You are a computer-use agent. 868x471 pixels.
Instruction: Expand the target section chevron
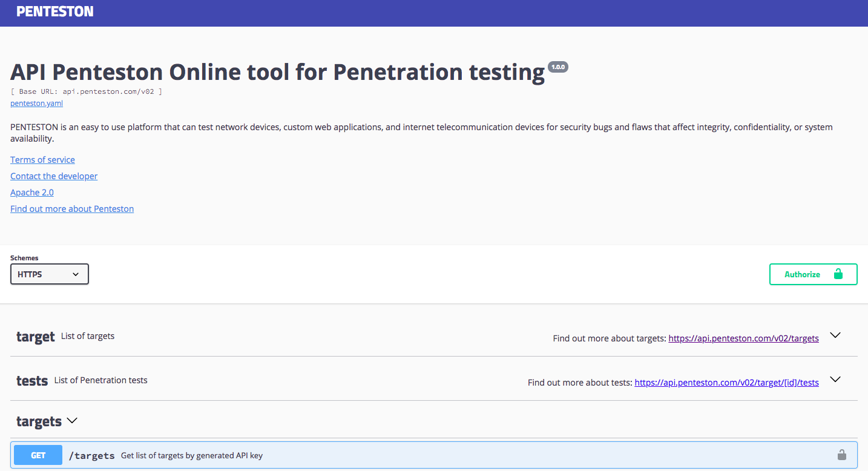[835, 335]
